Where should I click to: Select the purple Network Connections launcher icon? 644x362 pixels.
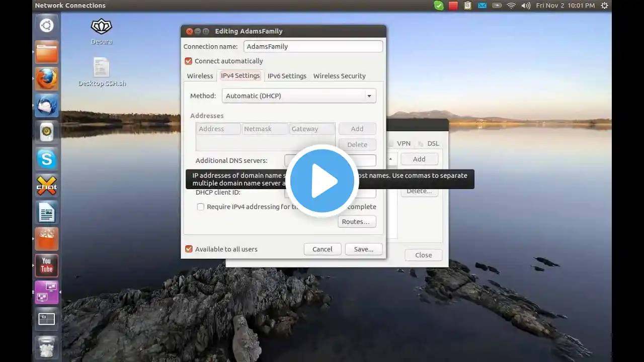pyautogui.click(x=47, y=292)
